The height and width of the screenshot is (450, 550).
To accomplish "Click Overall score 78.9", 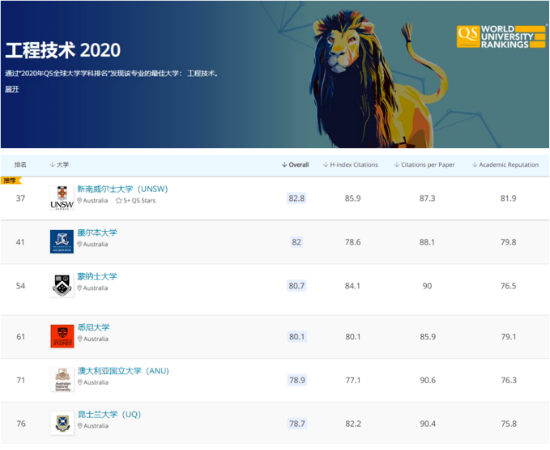I will [297, 380].
